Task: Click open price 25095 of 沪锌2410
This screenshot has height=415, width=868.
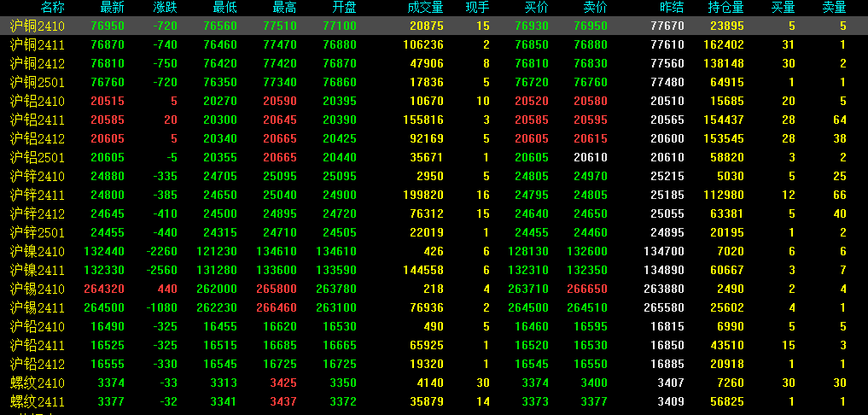Action: pos(340,177)
